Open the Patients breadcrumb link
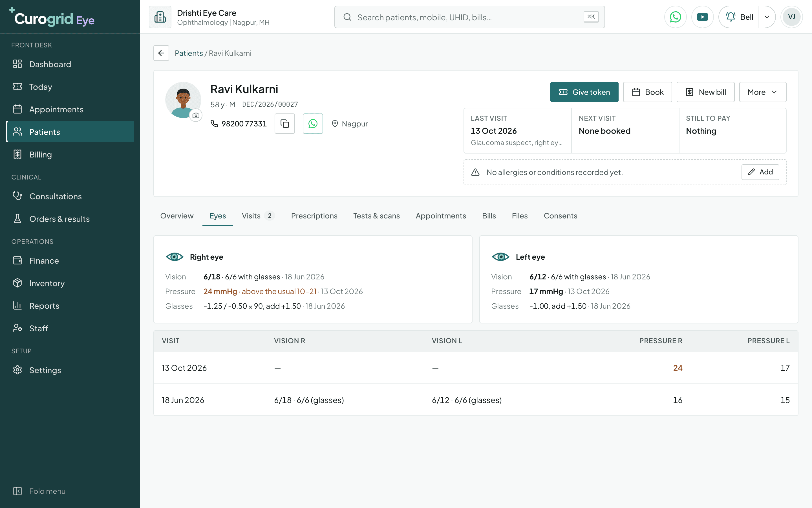 (x=189, y=53)
